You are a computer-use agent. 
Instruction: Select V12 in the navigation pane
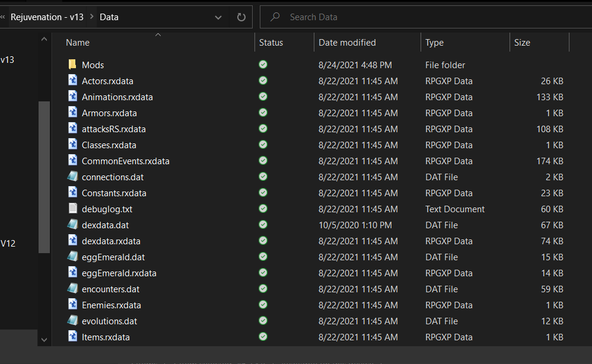coord(8,243)
